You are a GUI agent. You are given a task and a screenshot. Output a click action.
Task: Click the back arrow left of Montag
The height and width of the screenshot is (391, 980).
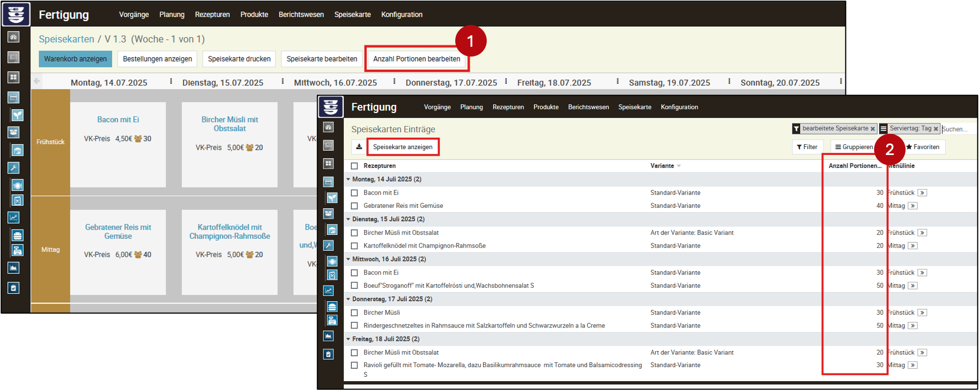37,82
